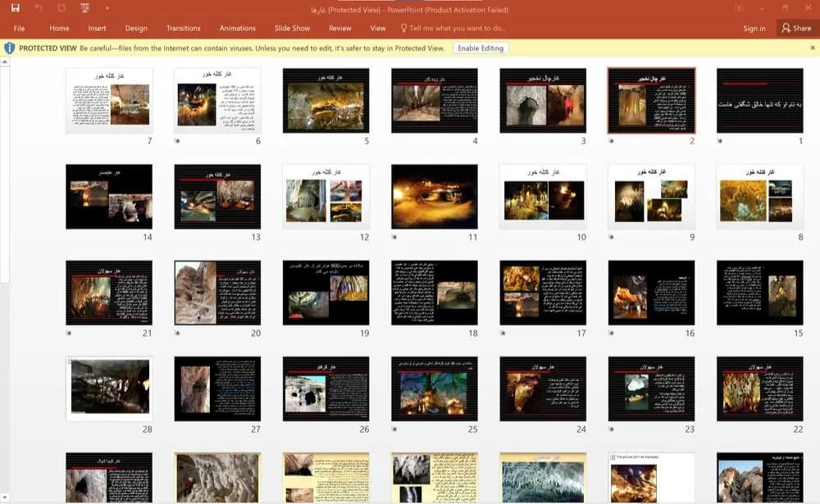Close the Protected View message bar
This screenshot has width=820, height=504.
coord(813,48)
